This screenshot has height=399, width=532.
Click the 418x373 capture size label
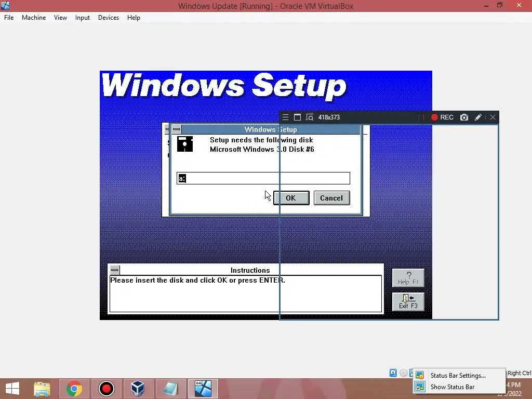coord(329,117)
